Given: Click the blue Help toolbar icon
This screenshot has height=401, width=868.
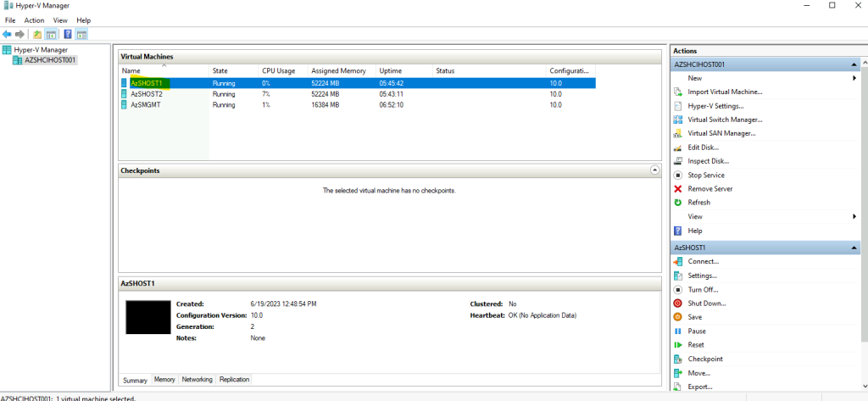Looking at the screenshot, I should click(x=68, y=35).
